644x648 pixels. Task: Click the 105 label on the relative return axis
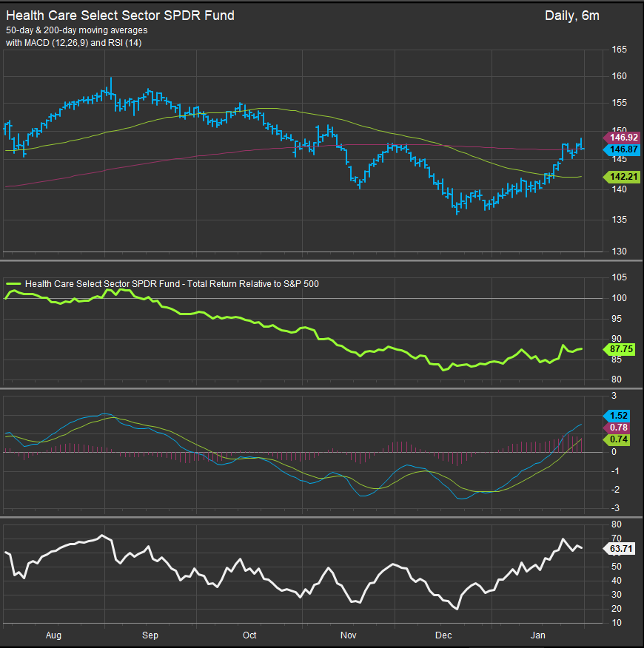point(619,277)
